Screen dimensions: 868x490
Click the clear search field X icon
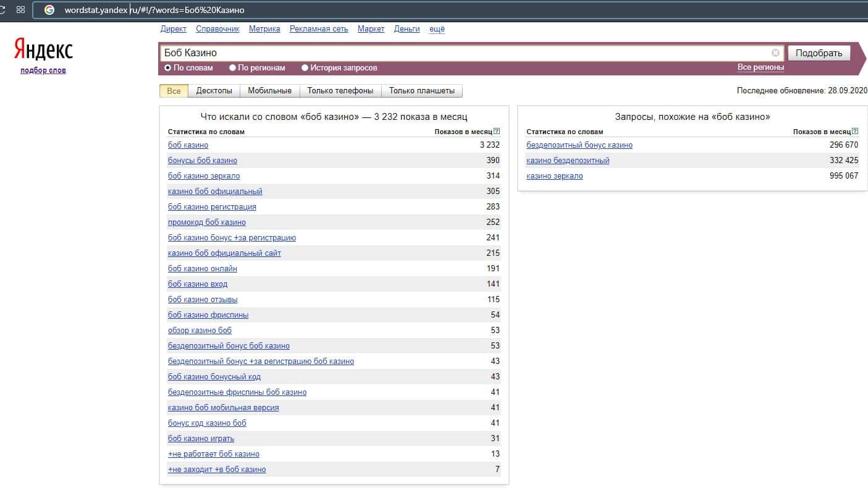coord(775,53)
